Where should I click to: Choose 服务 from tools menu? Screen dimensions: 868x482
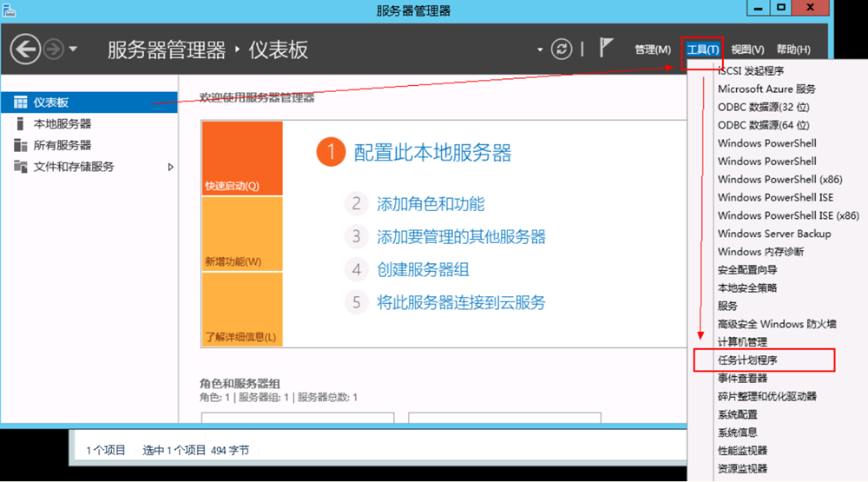727,306
